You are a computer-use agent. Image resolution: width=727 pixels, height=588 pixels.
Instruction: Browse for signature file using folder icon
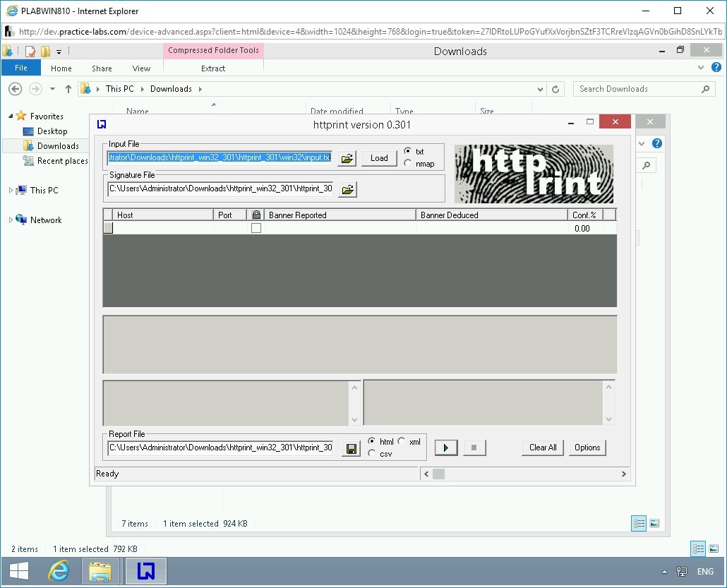tap(347, 189)
